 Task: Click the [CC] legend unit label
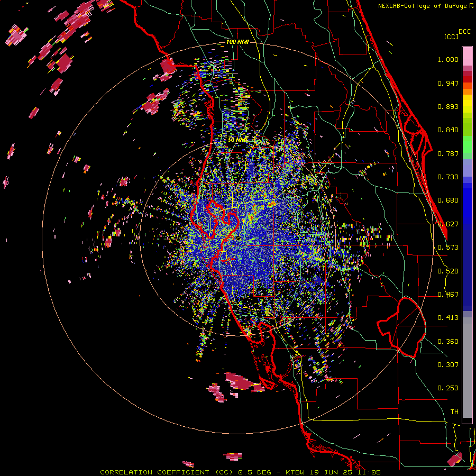tap(452, 36)
